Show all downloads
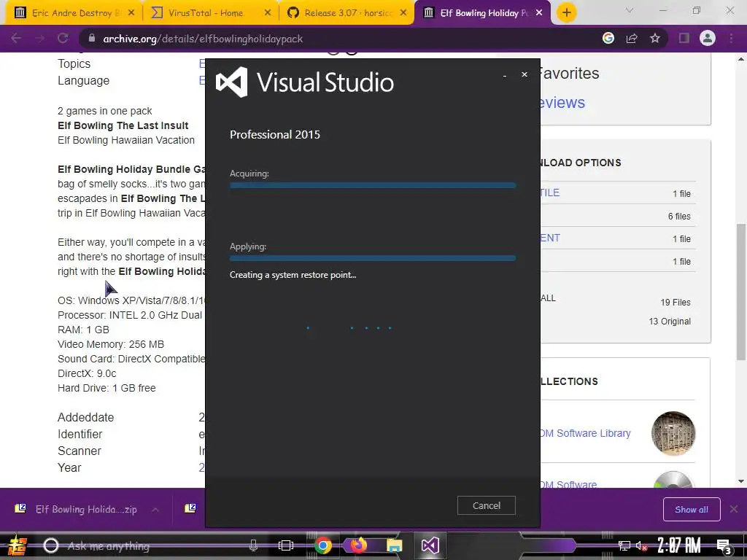Image resolution: width=747 pixels, height=560 pixels. pyautogui.click(x=692, y=510)
